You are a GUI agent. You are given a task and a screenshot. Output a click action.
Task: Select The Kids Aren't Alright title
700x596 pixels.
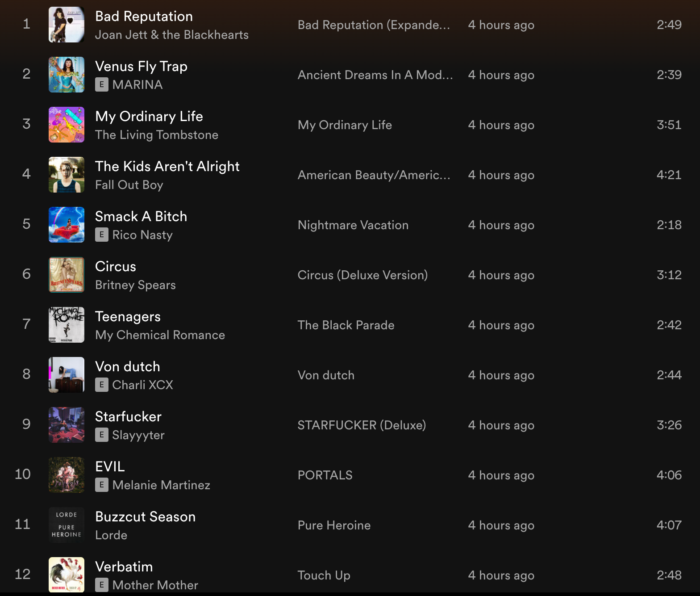[x=167, y=167]
